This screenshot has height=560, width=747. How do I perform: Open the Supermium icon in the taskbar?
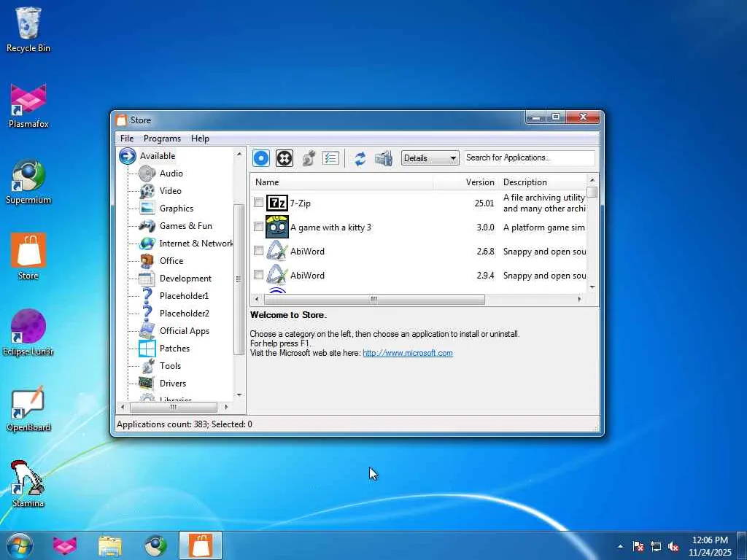tap(155, 545)
